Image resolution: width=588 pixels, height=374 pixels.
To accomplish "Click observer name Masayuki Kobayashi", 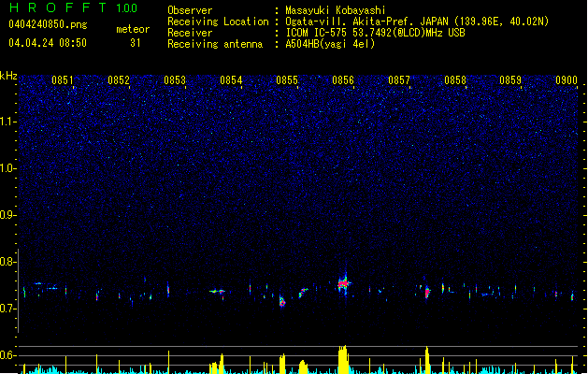I will point(336,10).
